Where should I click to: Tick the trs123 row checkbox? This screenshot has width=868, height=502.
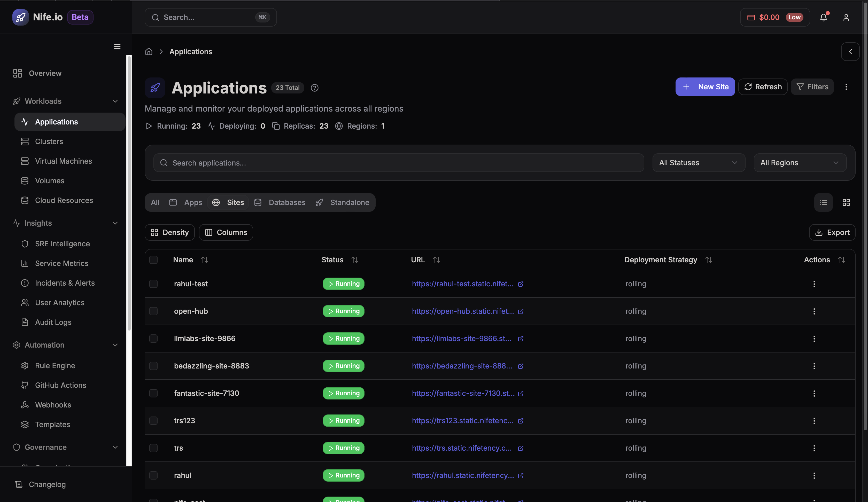[x=153, y=421]
